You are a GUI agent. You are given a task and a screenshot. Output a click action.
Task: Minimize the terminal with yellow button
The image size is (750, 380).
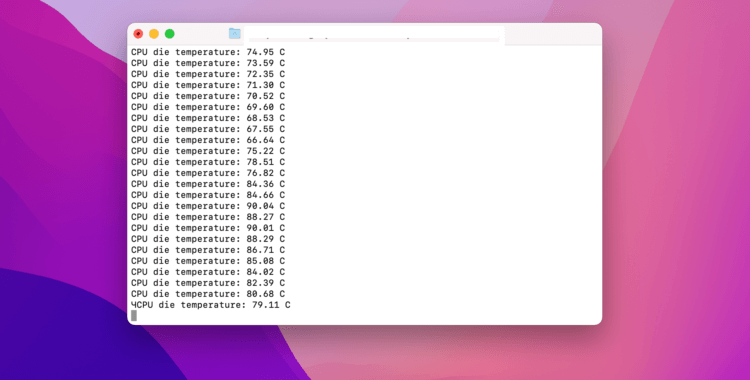[154, 34]
